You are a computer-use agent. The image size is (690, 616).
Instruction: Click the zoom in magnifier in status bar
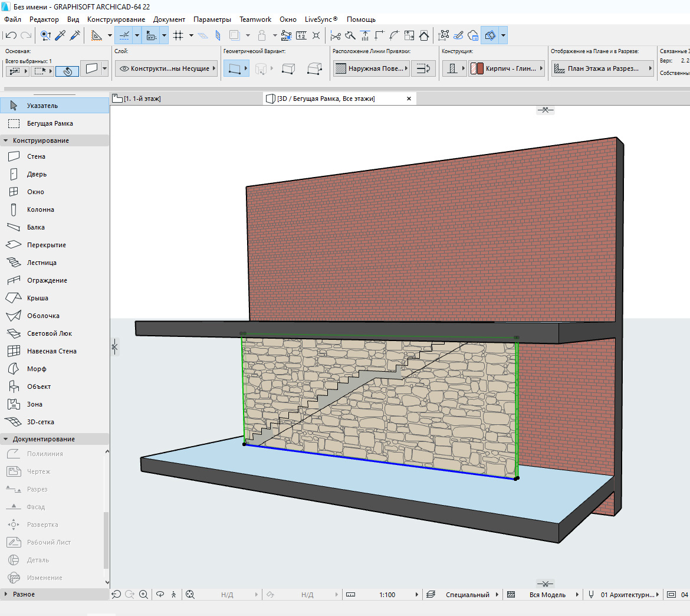143,595
